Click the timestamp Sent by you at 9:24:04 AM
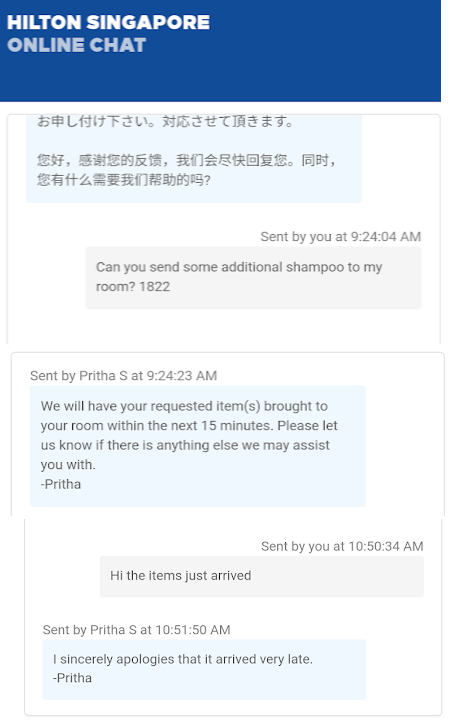Screen dimensions: 455x725 coord(340,237)
